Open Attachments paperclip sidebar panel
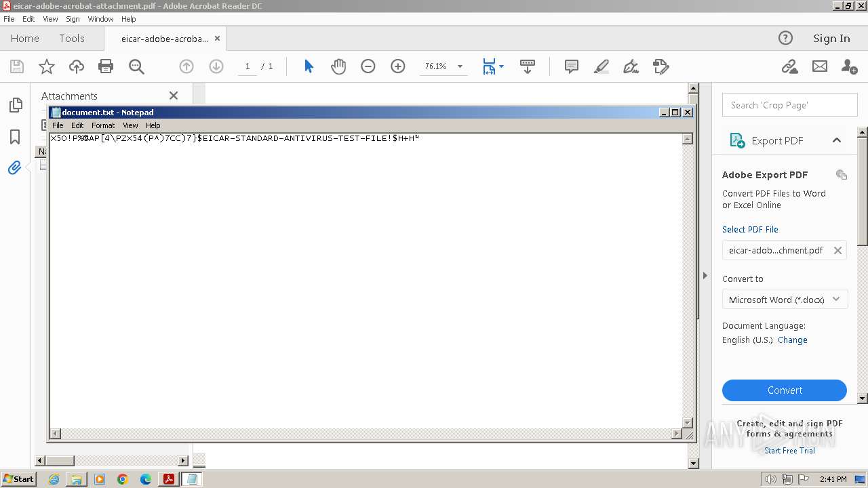The width and height of the screenshot is (868, 488). point(14,168)
